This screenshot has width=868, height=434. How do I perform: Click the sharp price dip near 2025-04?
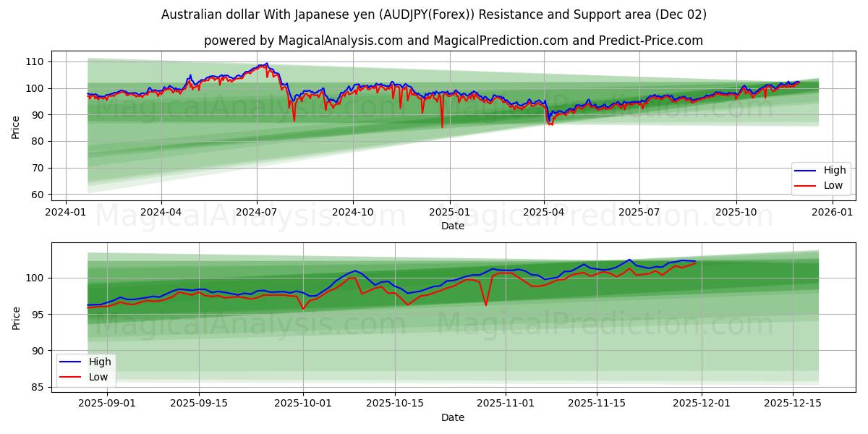550,123
